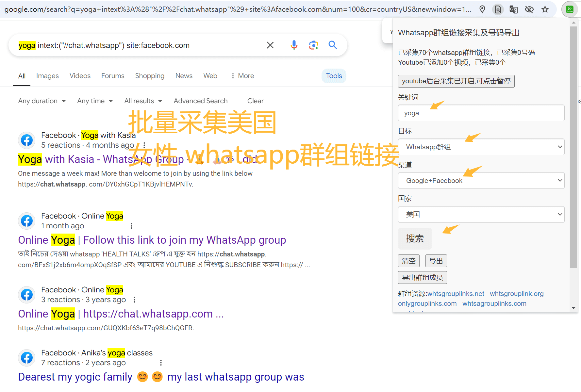The image size is (581, 392).
Task: Open the More menu
Action: (242, 76)
